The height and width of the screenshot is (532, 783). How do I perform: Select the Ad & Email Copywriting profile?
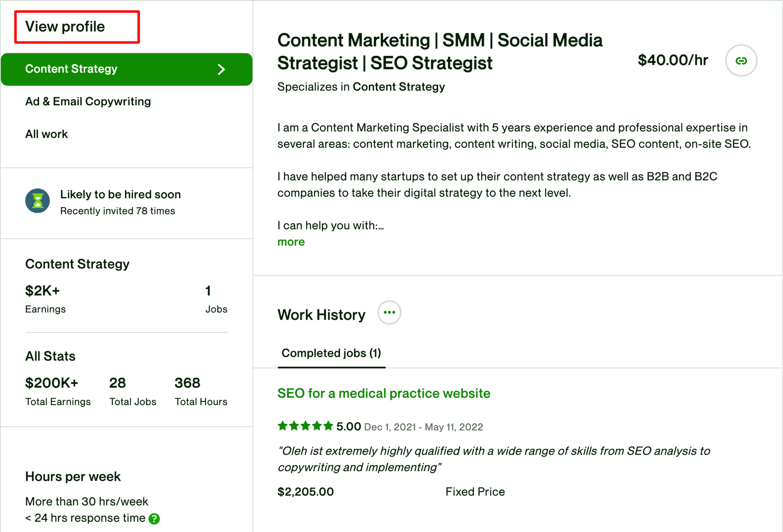(88, 101)
